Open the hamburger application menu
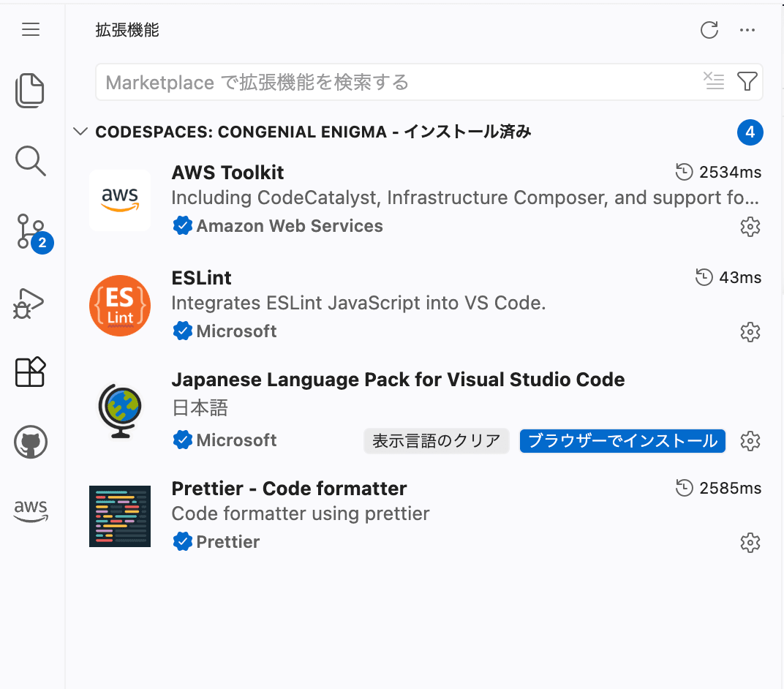784x689 pixels. click(31, 29)
